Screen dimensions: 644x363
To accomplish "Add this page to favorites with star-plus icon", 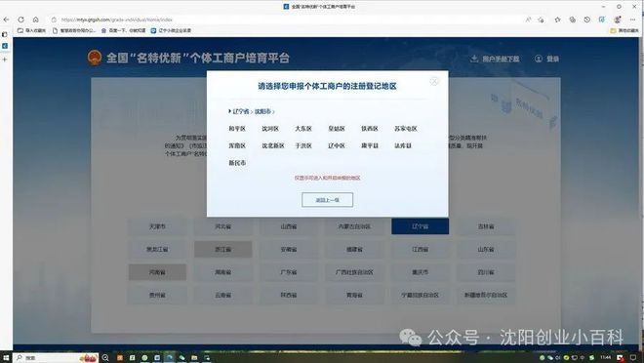I will (x=541, y=20).
